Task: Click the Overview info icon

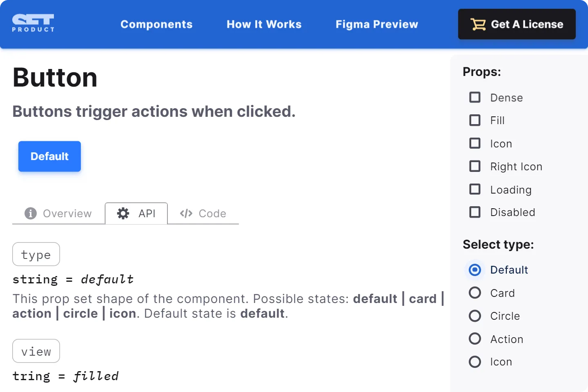Action: [x=31, y=213]
